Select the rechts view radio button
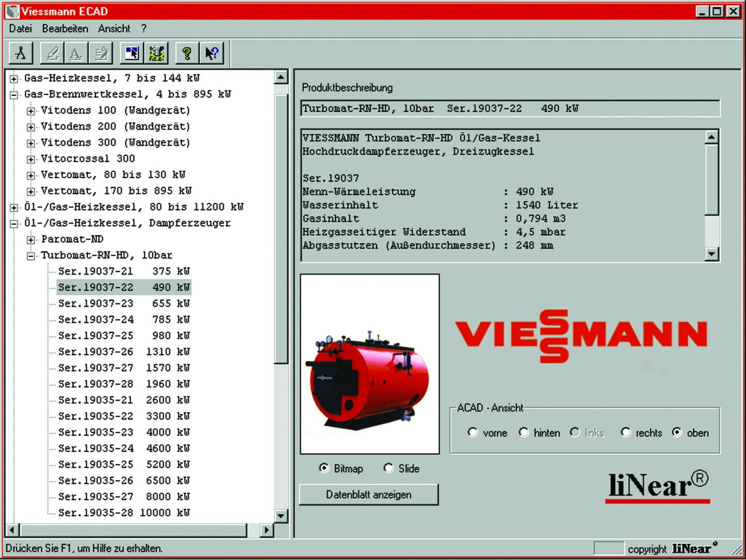The width and height of the screenshot is (746, 560). click(626, 432)
